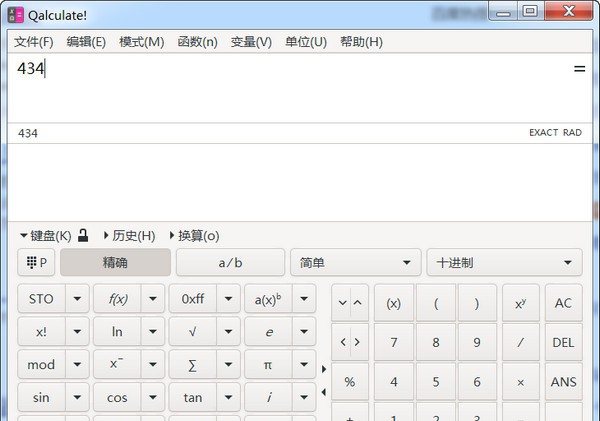Collapse the 键盘(K) keypad section
The height and width of the screenshot is (421, 600).
46,236
